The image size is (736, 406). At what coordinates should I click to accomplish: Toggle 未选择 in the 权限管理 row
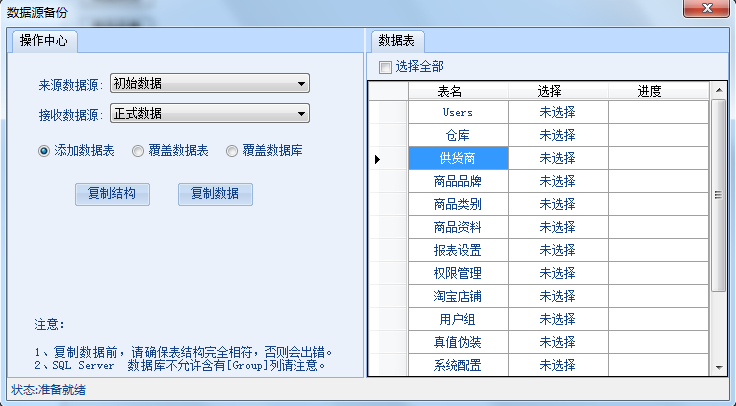click(x=558, y=273)
